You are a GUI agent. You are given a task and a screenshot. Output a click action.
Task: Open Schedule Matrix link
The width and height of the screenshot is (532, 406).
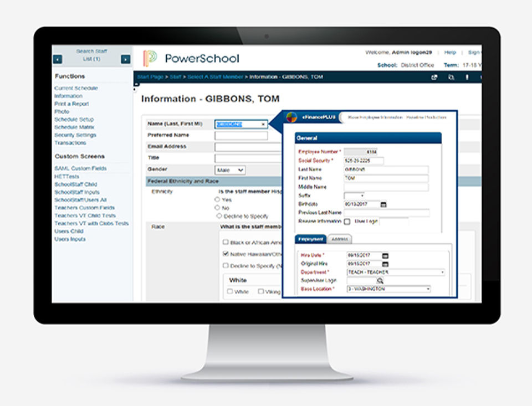[74, 127]
